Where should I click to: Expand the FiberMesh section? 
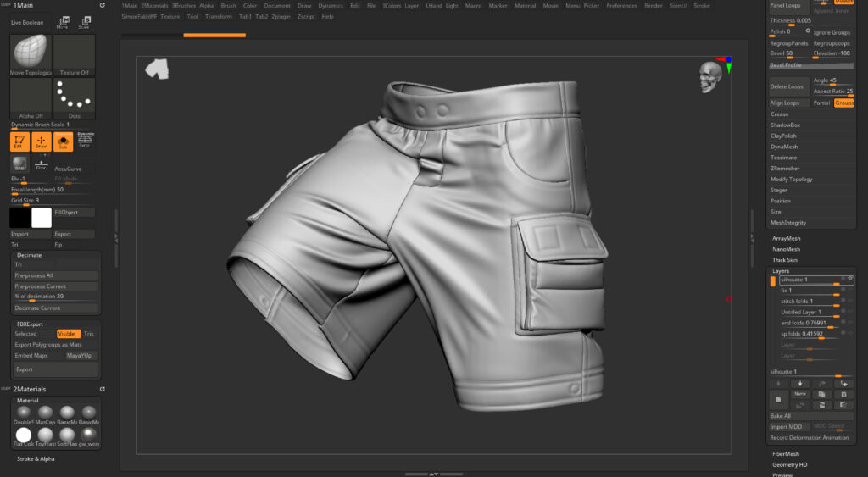786,454
